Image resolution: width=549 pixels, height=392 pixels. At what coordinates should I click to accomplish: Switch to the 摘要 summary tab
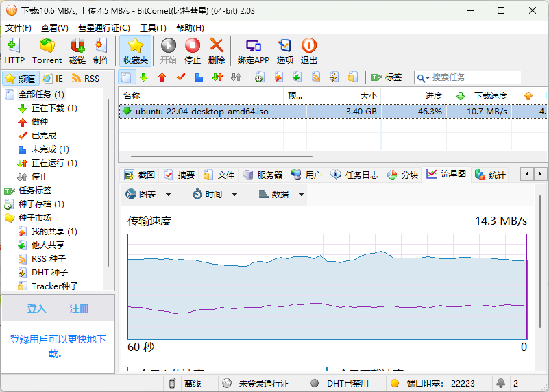coord(180,175)
